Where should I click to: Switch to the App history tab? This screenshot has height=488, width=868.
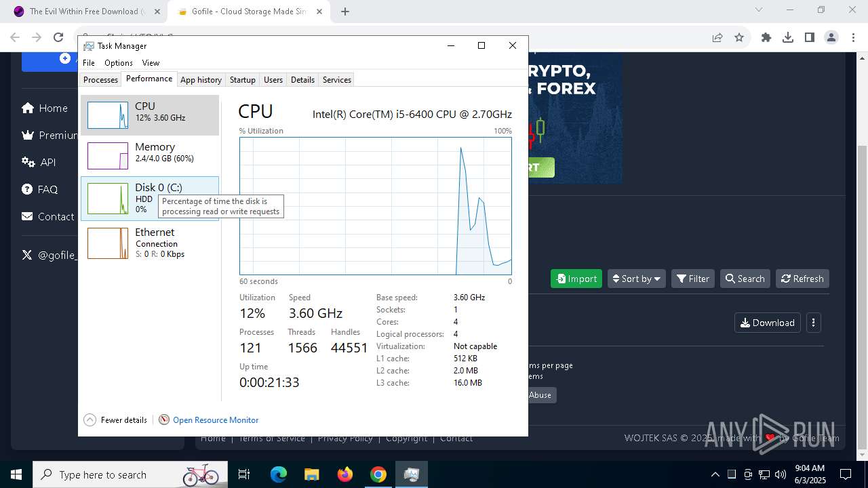coord(201,80)
